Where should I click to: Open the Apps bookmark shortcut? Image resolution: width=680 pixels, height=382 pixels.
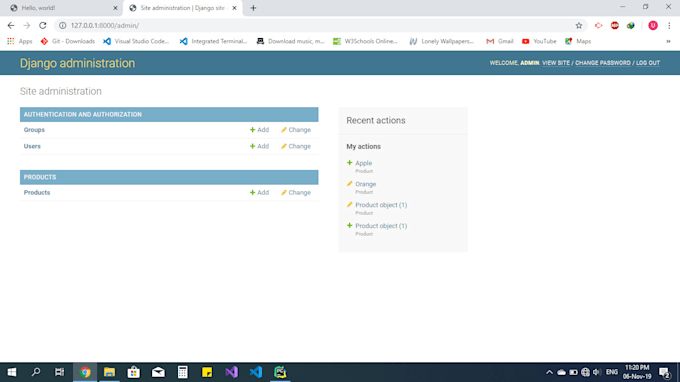point(20,41)
